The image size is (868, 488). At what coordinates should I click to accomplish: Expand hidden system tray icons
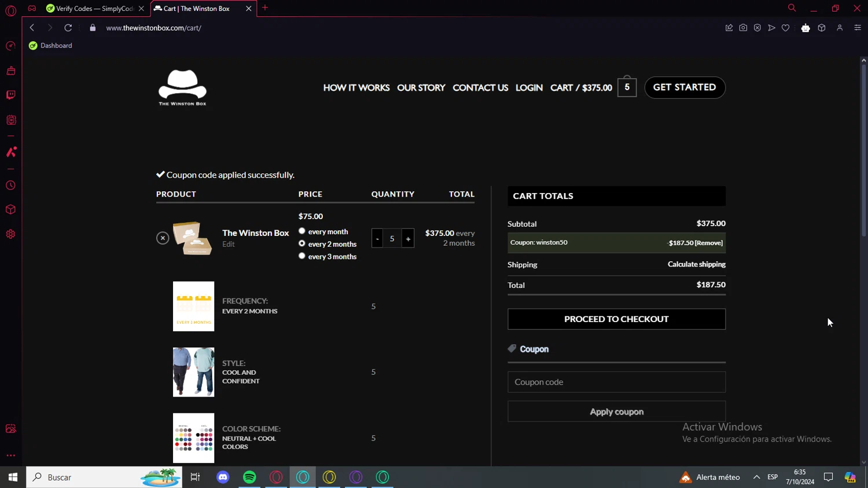[x=756, y=477]
